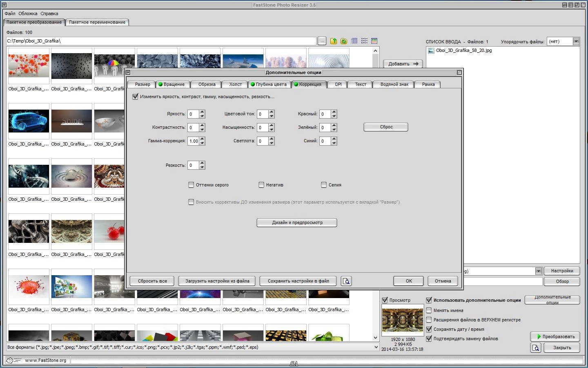The image size is (588, 368).
Task: Toggle 'Сохранять дату / время' checkbox
Action: [x=429, y=329]
